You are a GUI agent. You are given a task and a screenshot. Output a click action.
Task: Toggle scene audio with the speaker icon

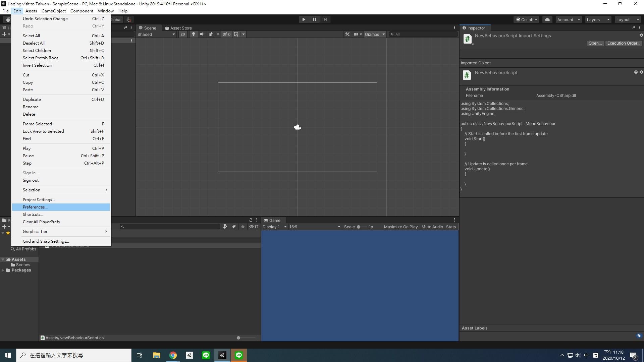point(202,34)
